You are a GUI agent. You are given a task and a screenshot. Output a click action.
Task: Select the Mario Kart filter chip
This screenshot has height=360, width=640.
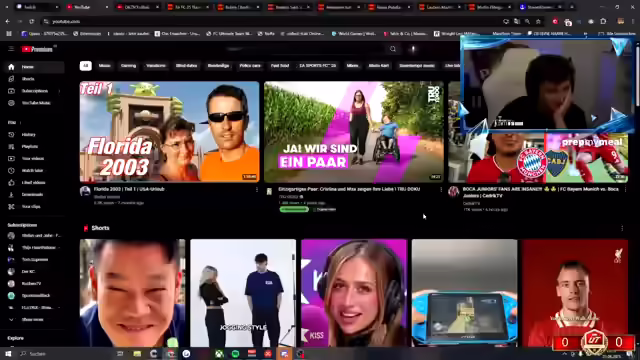[x=379, y=66]
